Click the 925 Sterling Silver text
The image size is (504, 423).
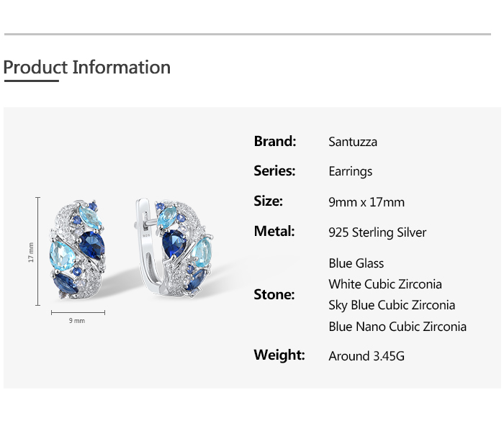pos(377,232)
